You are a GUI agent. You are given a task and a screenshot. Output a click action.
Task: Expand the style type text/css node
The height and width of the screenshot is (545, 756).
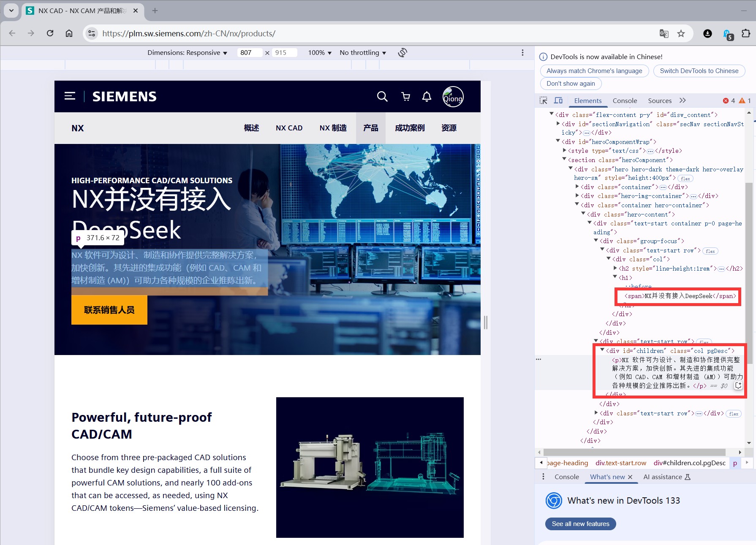pyautogui.click(x=565, y=150)
